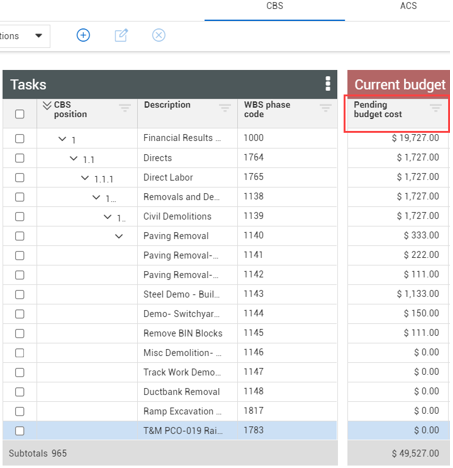The image size is (453, 468).
Task: Collapse CBS position 1.1.1 node
Action: [85, 178]
